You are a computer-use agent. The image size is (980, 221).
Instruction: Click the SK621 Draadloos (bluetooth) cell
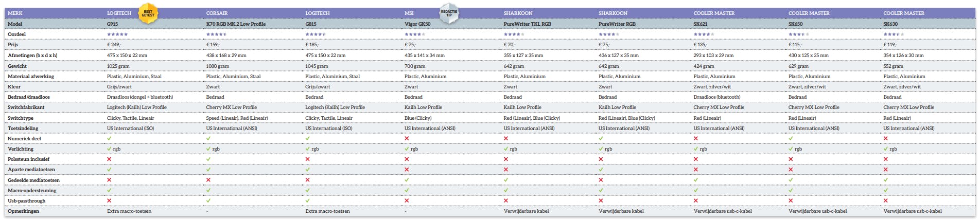tap(716, 97)
